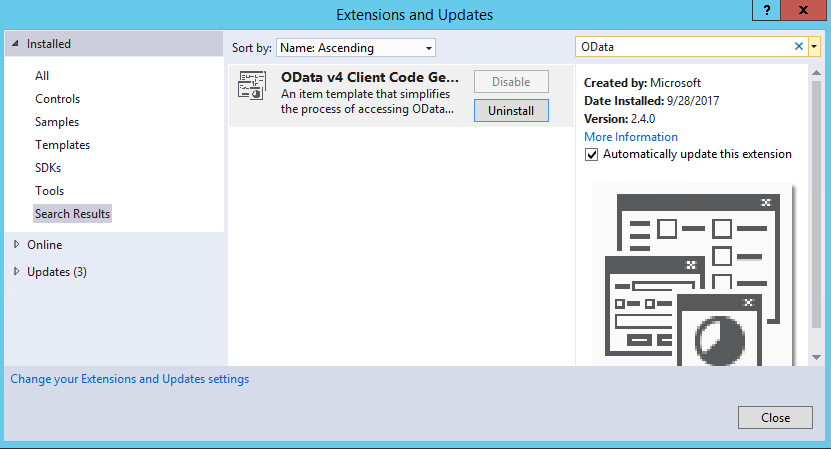Open Change your Extensions and Updates settings
The width and height of the screenshot is (831, 449).
click(x=130, y=379)
